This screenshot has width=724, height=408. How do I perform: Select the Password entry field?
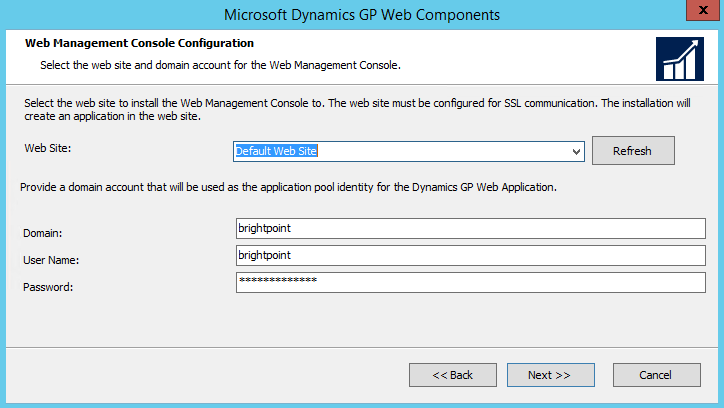coord(470,282)
